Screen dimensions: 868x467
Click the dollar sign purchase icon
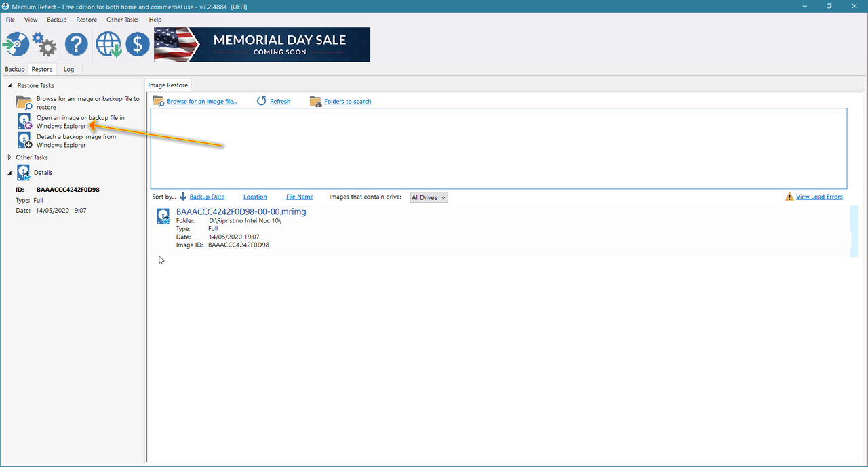pos(138,45)
